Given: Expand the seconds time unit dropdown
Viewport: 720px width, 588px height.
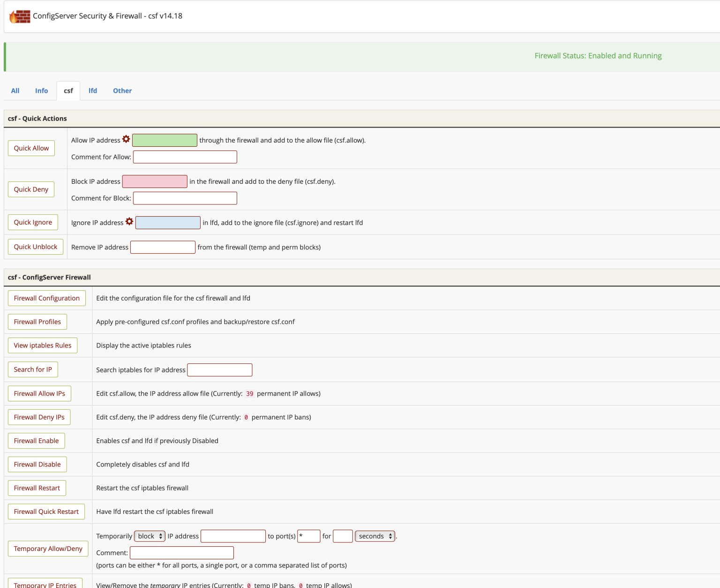Looking at the screenshot, I should 375,536.
